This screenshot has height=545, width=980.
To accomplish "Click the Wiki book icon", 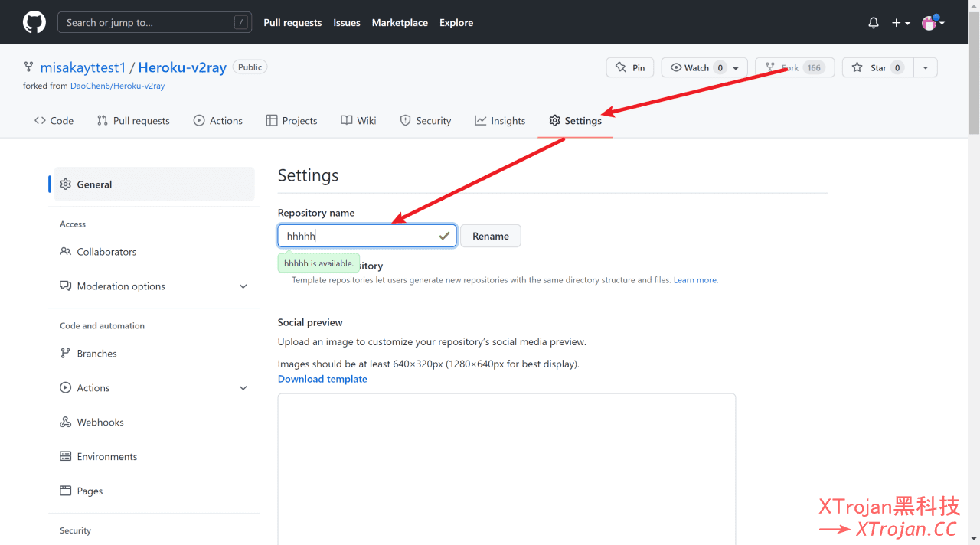I will pos(347,120).
